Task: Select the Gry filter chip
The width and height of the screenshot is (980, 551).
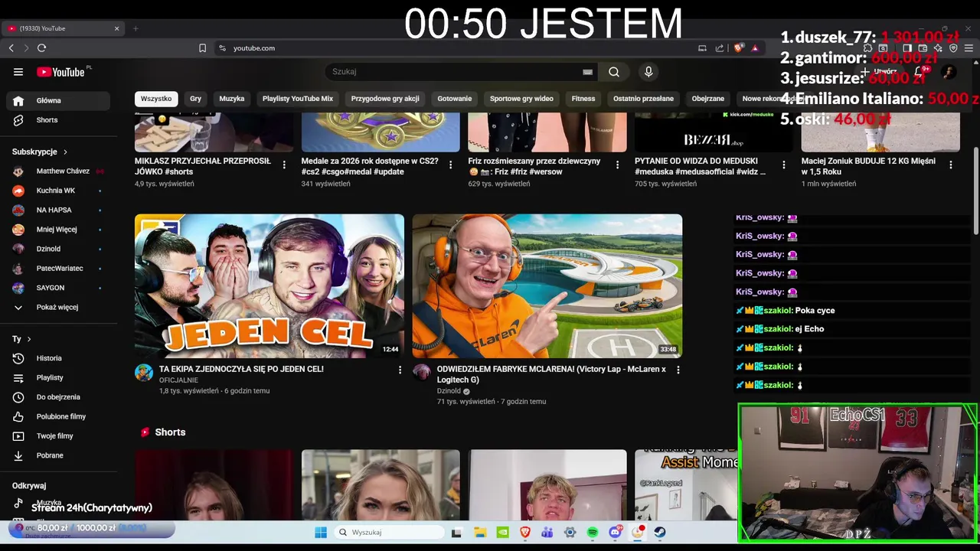Action: point(195,99)
